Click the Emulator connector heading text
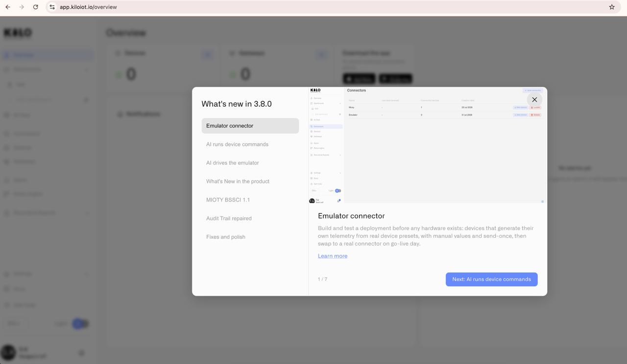The image size is (627, 364). click(351, 216)
